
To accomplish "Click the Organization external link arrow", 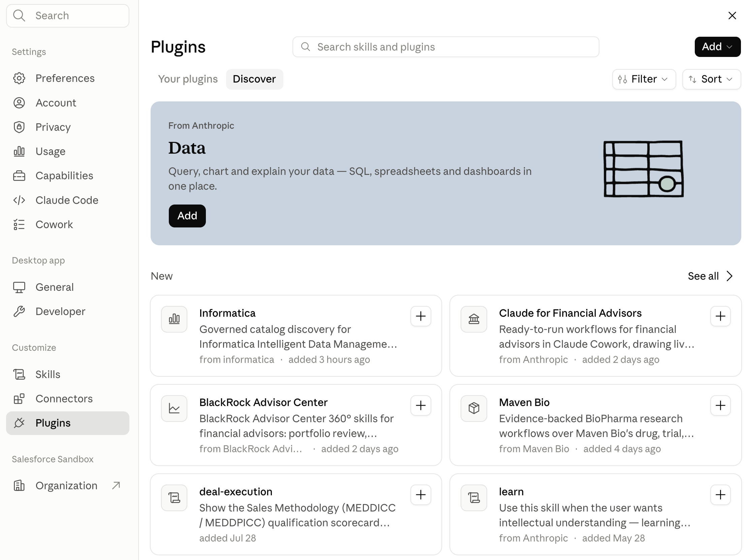I will tap(116, 486).
